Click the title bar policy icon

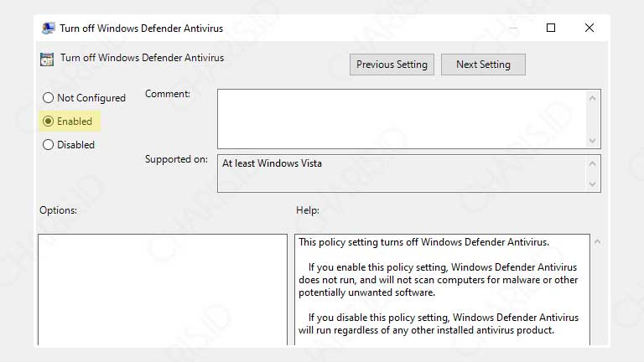pyautogui.click(x=49, y=28)
